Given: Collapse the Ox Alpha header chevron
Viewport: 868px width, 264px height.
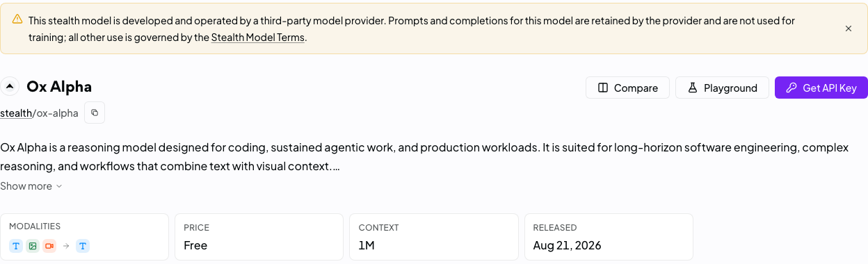Looking at the screenshot, I should [x=10, y=87].
